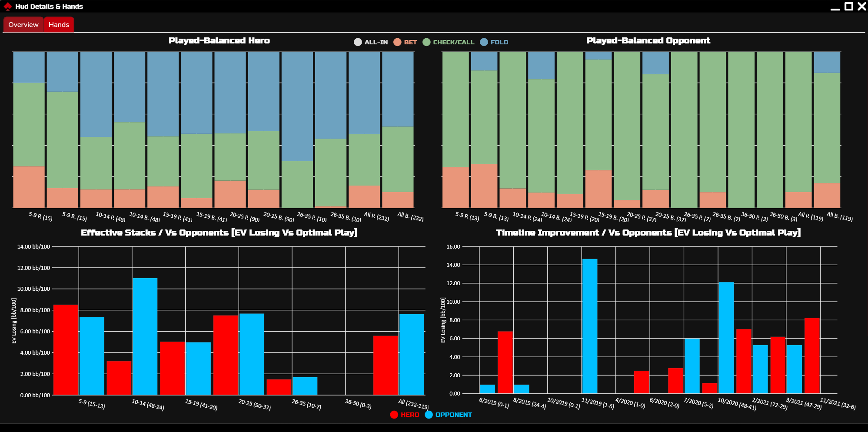Select the hero All B. (232) stacked bar
This screenshot has width=868, height=432.
pyautogui.click(x=398, y=130)
